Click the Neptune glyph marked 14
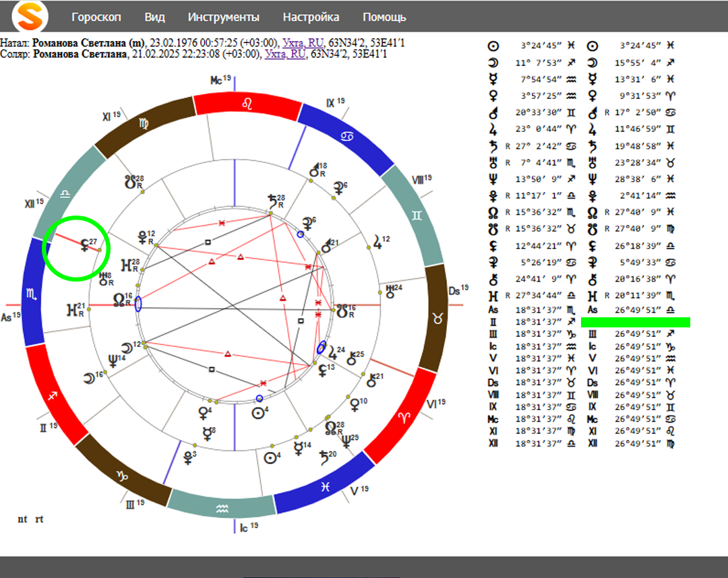728x578 pixels. point(113,360)
